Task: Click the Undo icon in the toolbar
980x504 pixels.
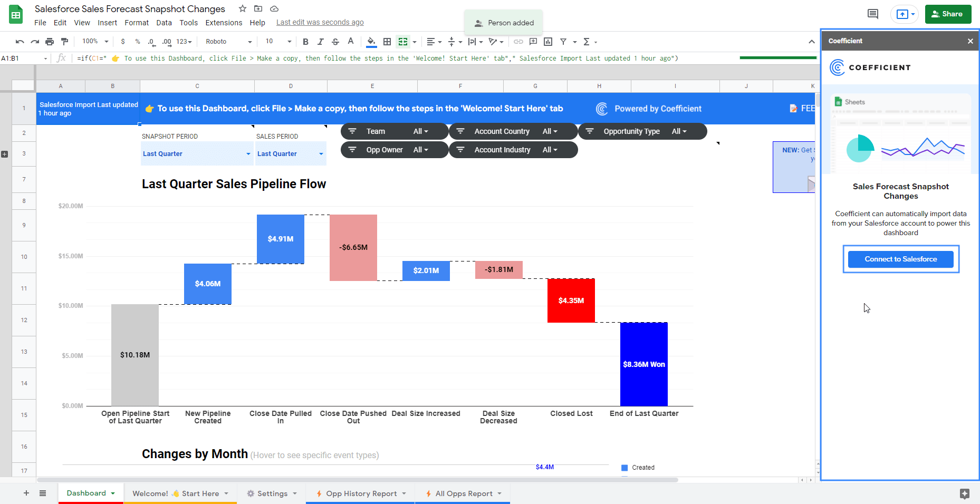Action: tap(20, 42)
